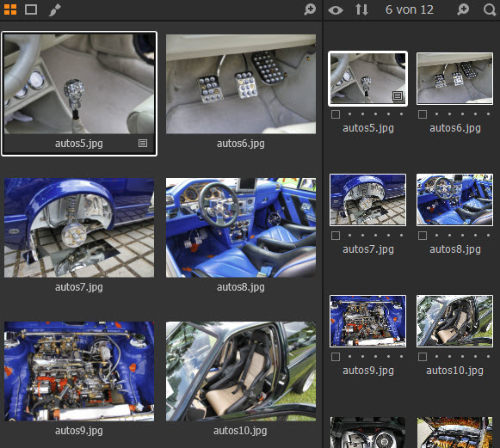Select the large autos6.jpg pedals thumbnail
Image resolution: width=500 pixels, height=448 pixels.
(241, 84)
